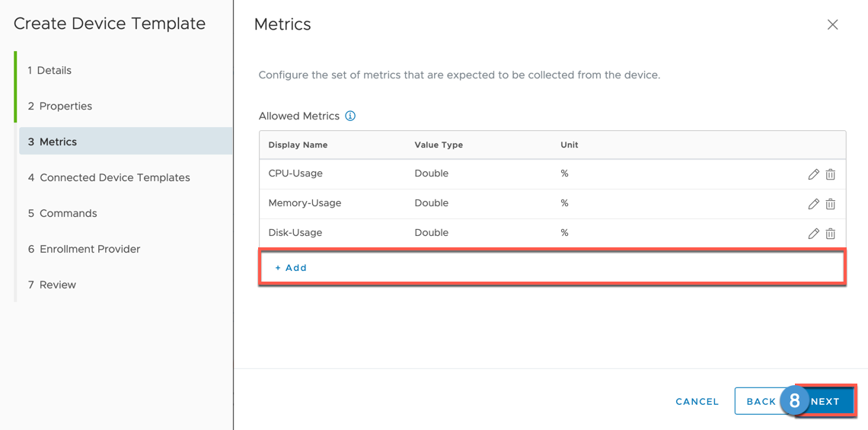Edit the CPU-Usage metric with pencil icon
Viewport: 868px width, 430px height.
tap(813, 174)
